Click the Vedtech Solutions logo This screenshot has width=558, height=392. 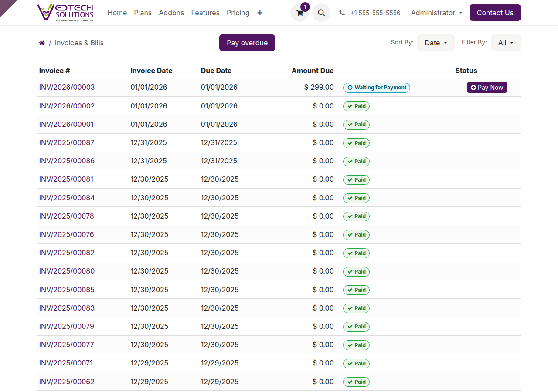click(x=66, y=13)
